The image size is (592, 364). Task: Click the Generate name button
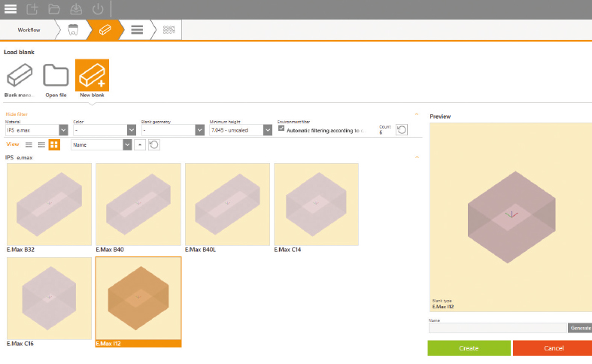[580, 328]
